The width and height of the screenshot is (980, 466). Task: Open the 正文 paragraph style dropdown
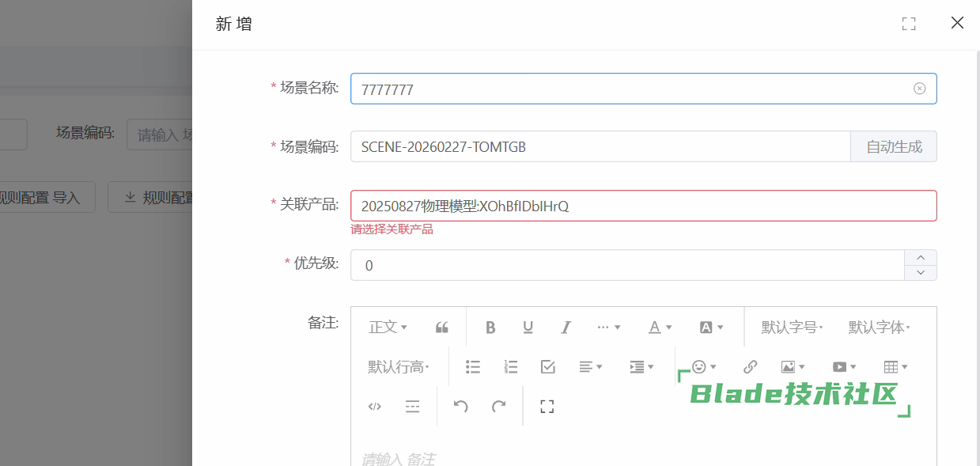click(x=387, y=326)
